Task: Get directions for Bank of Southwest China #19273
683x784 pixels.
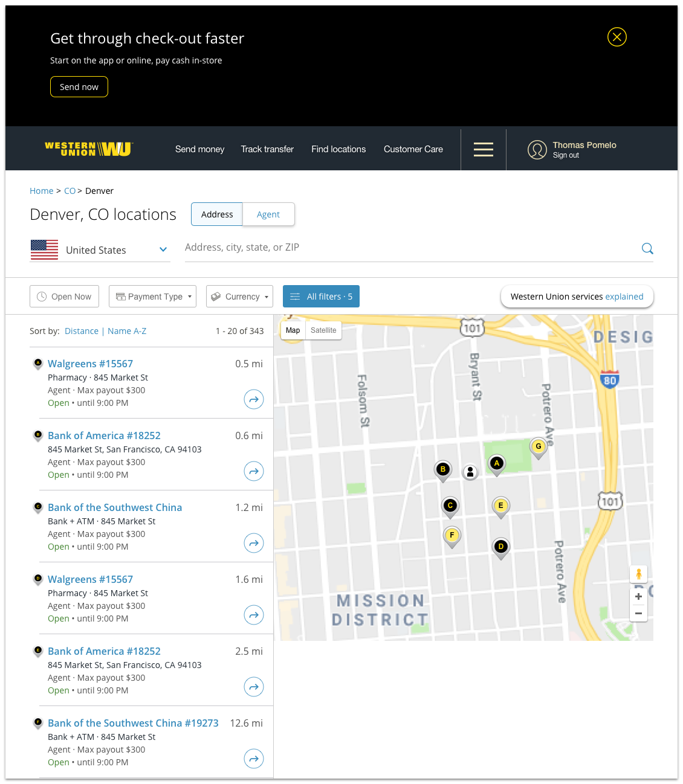Action: (x=254, y=759)
